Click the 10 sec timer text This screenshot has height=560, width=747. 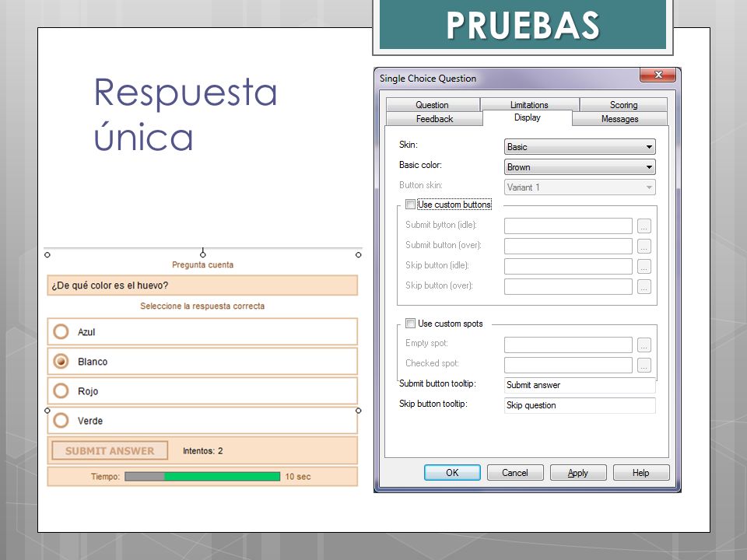pyautogui.click(x=298, y=477)
